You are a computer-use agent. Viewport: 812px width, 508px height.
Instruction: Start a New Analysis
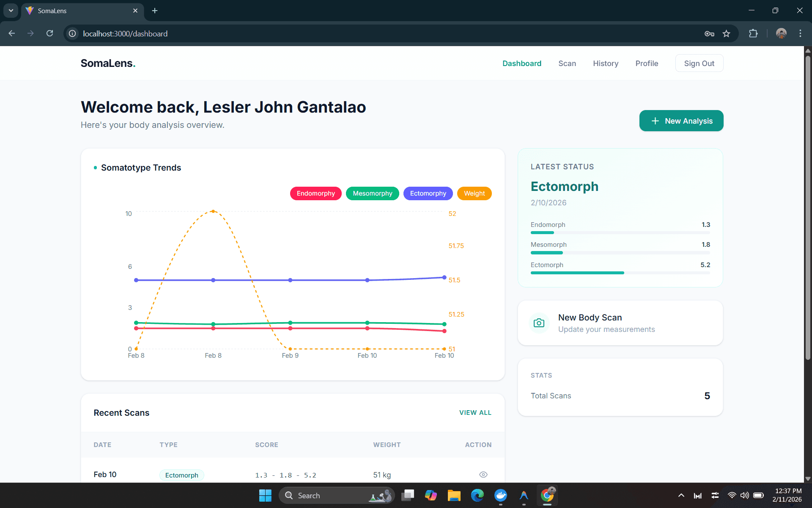tap(681, 121)
